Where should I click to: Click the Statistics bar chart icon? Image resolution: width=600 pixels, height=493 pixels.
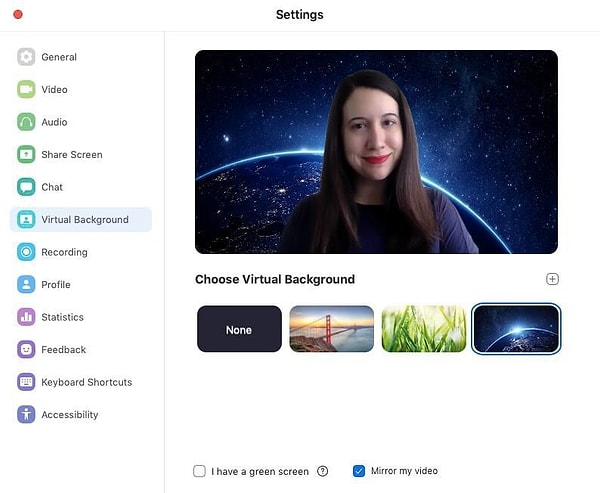[x=26, y=317]
